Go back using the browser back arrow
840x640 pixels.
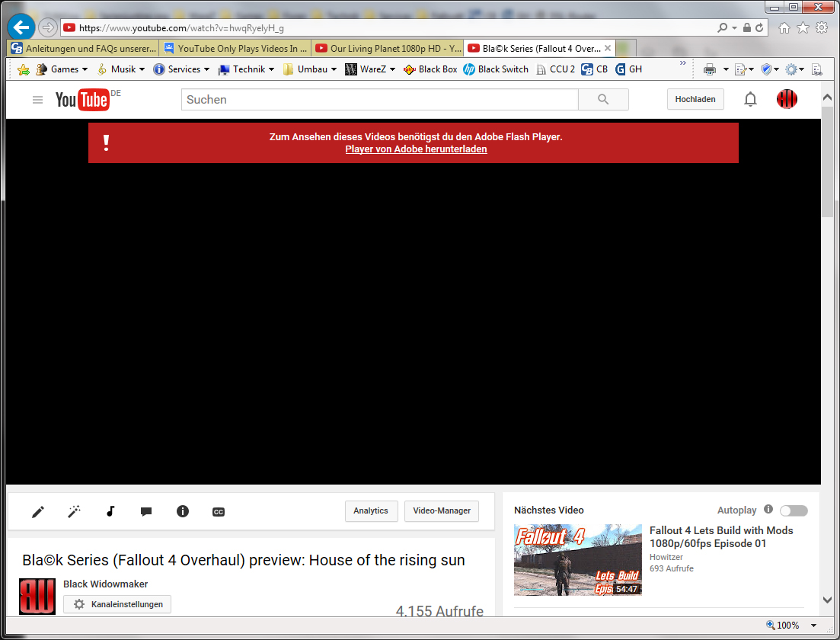click(21, 27)
